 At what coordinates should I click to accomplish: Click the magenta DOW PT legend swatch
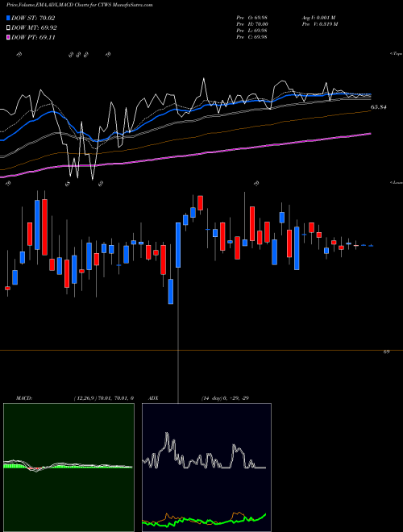click(x=9, y=37)
